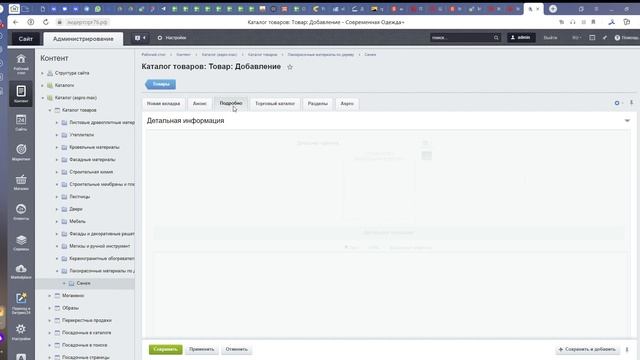Screen dimensions: 640x360
Task: Expand Мебель folder arrow
Action: (57, 221)
